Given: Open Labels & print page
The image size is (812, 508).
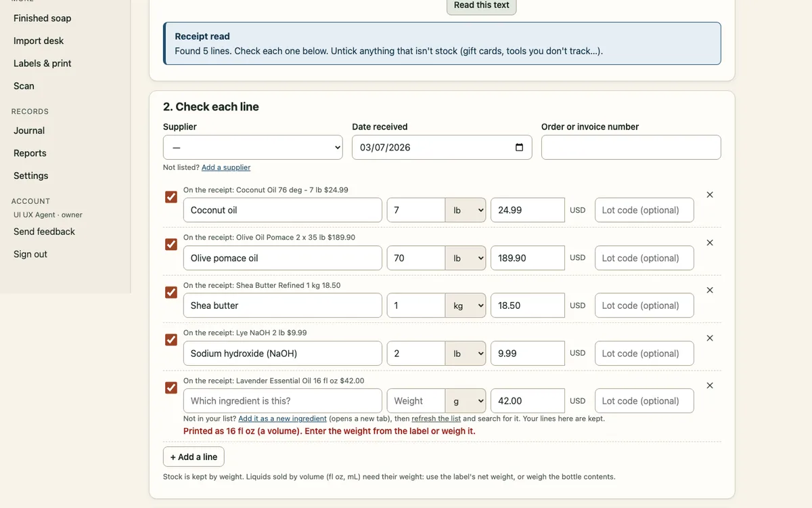Looking at the screenshot, I should click(x=43, y=63).
